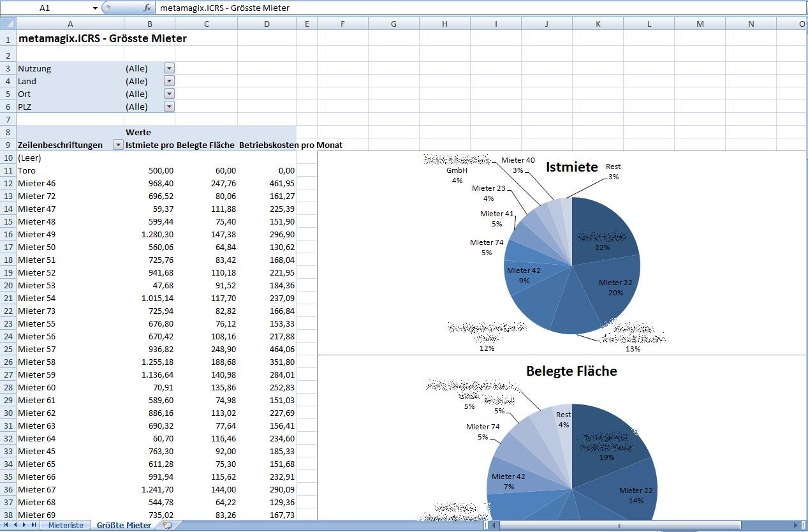
Task: Open the Zeilenbeschriftungen filter dropdown
Action: click(117, 145)
